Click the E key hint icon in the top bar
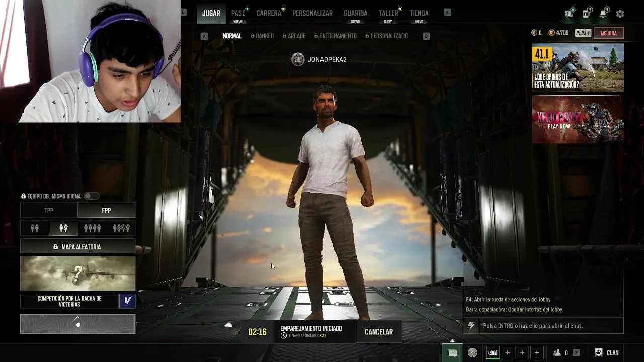 click(447, 12)
